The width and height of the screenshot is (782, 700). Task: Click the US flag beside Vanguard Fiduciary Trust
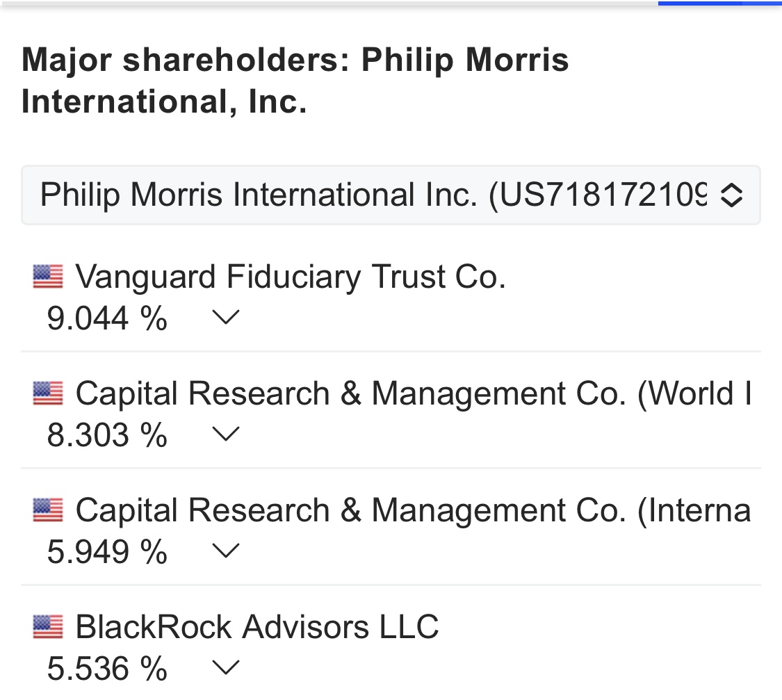48,277
